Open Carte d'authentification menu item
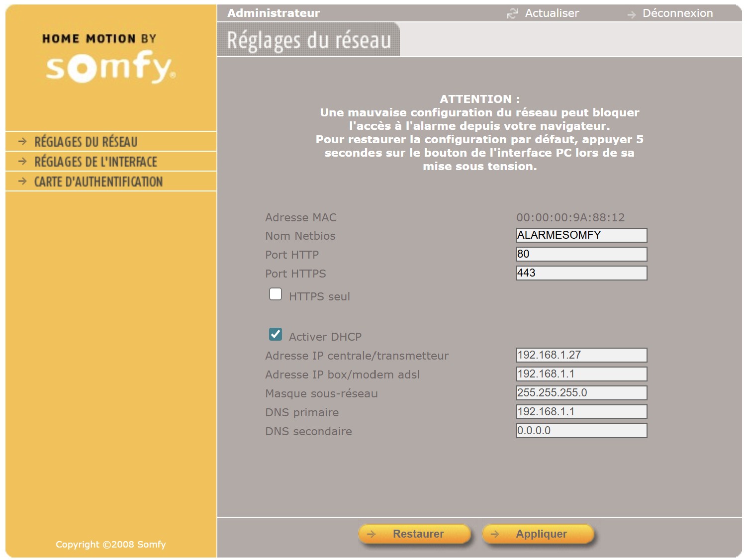The image size is (747, 560). [98, 182]
